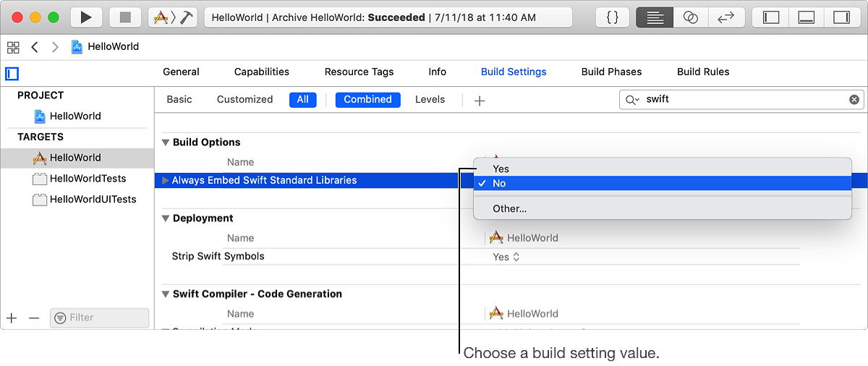Select the Combined view

(367, 100)
